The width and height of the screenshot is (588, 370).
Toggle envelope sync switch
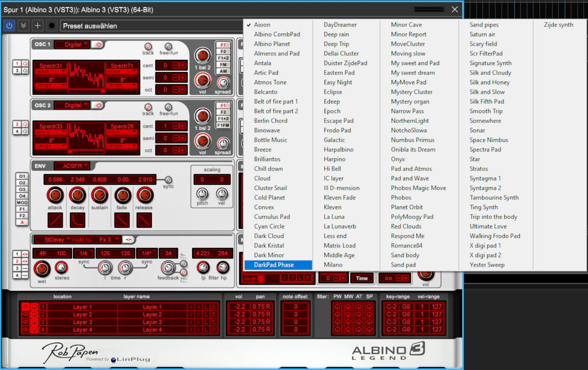pyautogui.click(x=168, y=179)
